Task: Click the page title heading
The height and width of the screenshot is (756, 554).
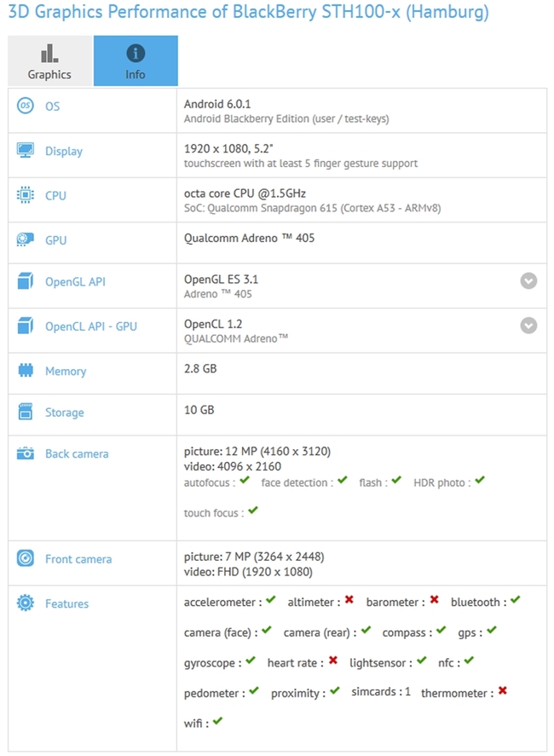Action: point(248,12)
